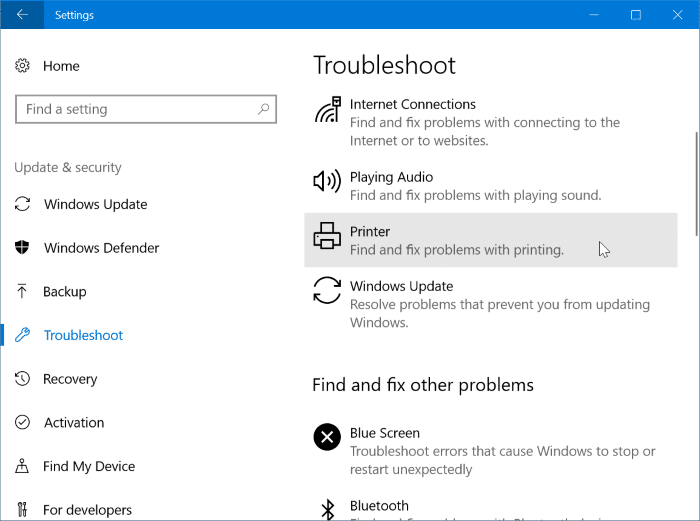
Task: Click the back arrow in the title bar
Action: tap(22, 15)
